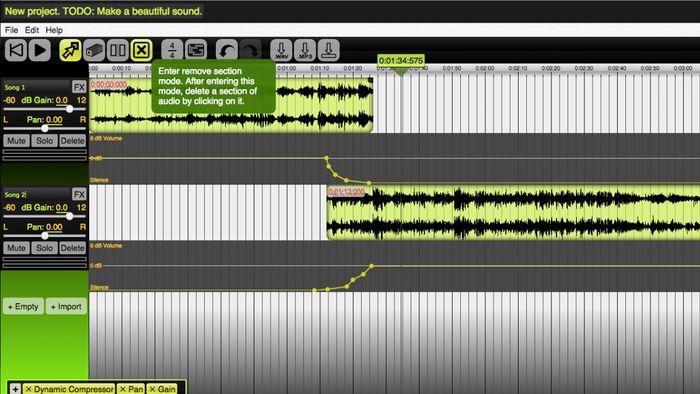Open the Edit menu

(32, 30)
